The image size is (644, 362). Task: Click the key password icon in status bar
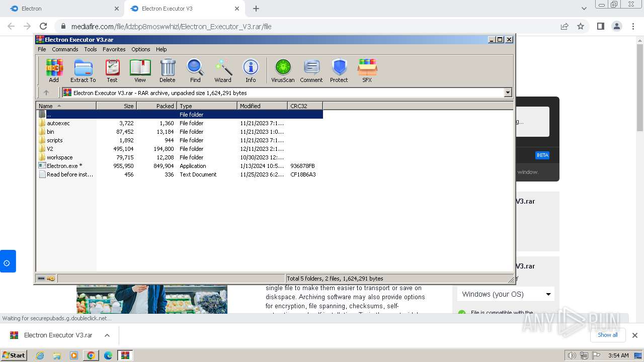click(x=51, y=279)
